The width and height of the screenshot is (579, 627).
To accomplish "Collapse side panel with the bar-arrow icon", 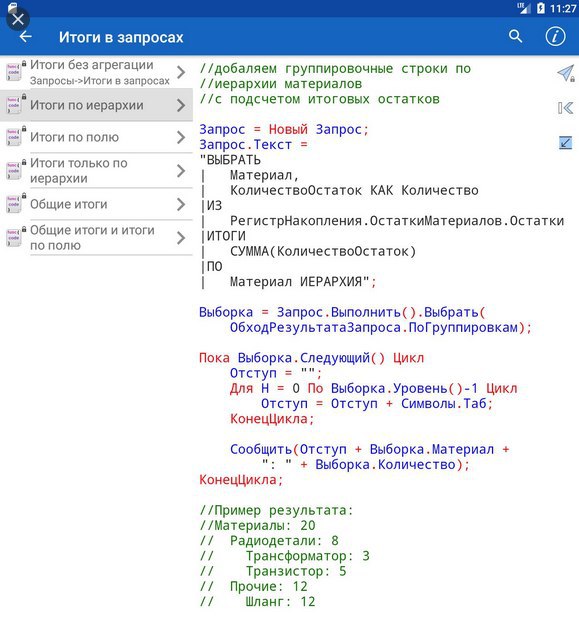I will [565, 108].
